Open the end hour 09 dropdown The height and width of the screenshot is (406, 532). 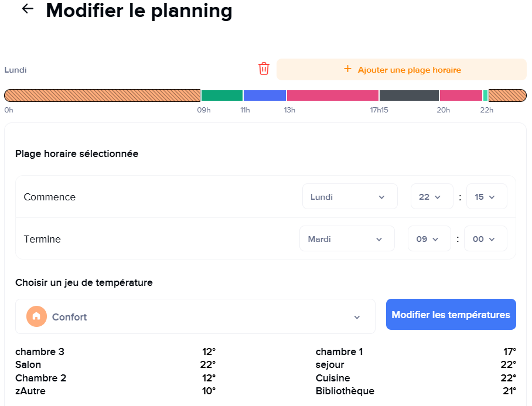pyautogui.click(x=429, y=239)
